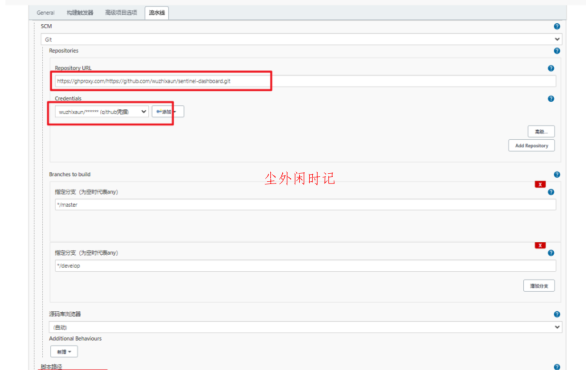Show help for Repository URL field
This screenshot has height=370, width=586.
pyautogui.click(x=551, y=68)
